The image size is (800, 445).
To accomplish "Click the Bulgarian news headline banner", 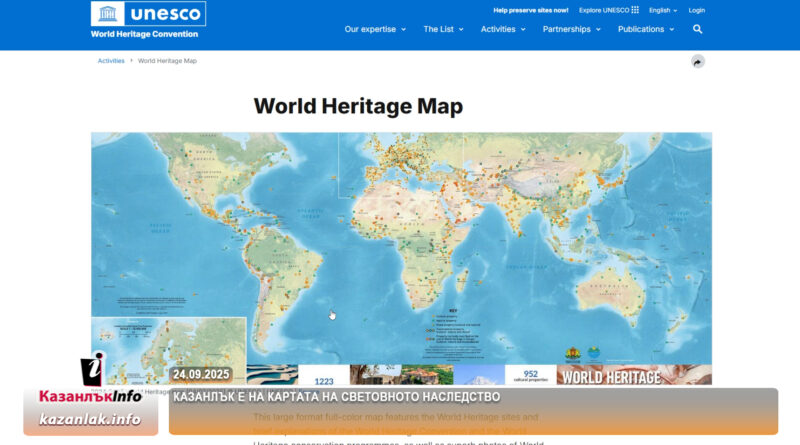I will point(472,397).
